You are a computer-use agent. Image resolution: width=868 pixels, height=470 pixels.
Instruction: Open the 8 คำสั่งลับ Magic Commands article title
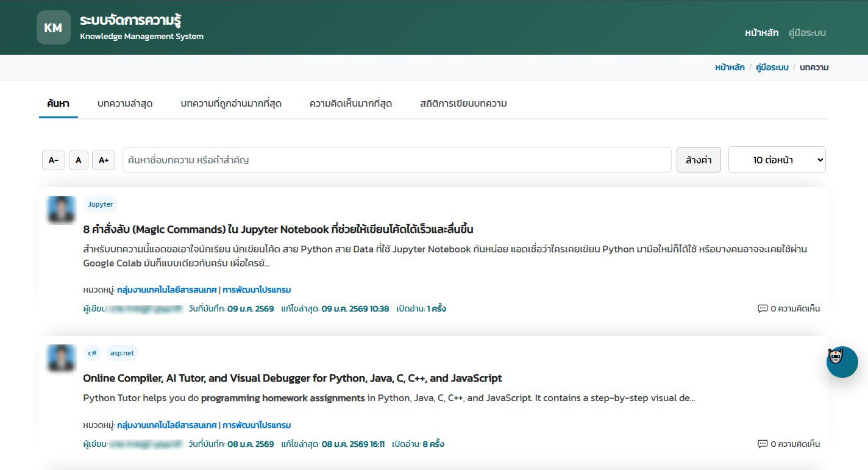[278, 229]
